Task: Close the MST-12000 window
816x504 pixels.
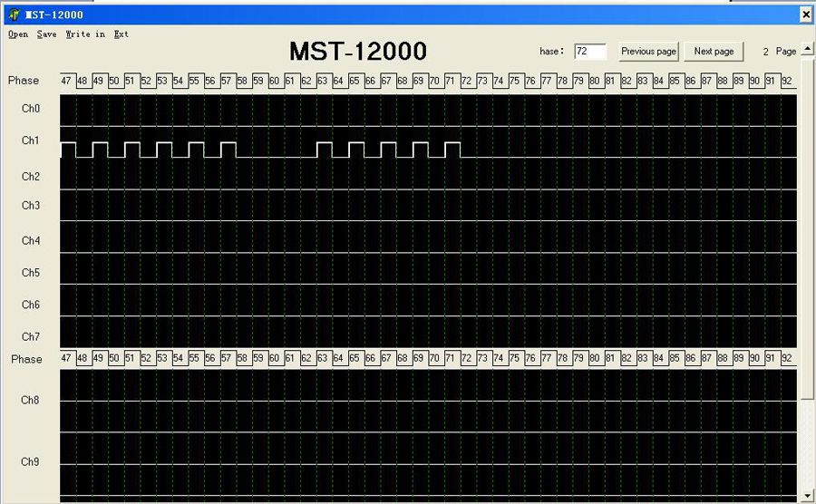Action: (x=806, y=15)
